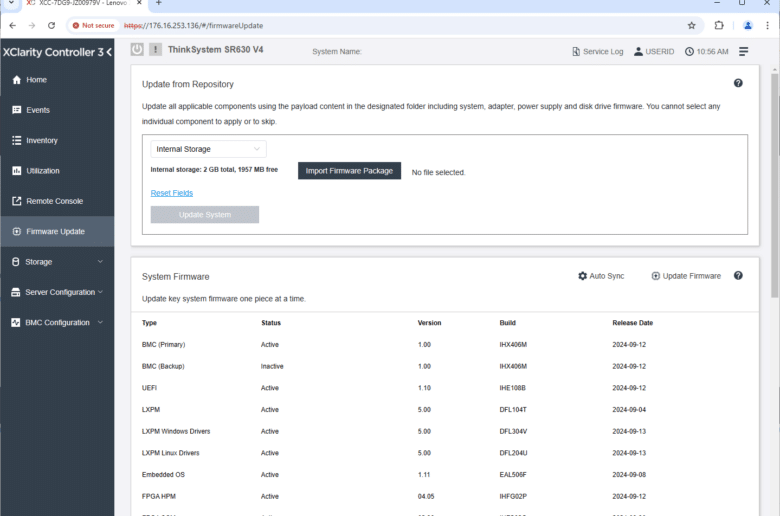This screenshot has width=780, height=516.
Task: Click the Update Firmware label
Action: tap(691, 276)
